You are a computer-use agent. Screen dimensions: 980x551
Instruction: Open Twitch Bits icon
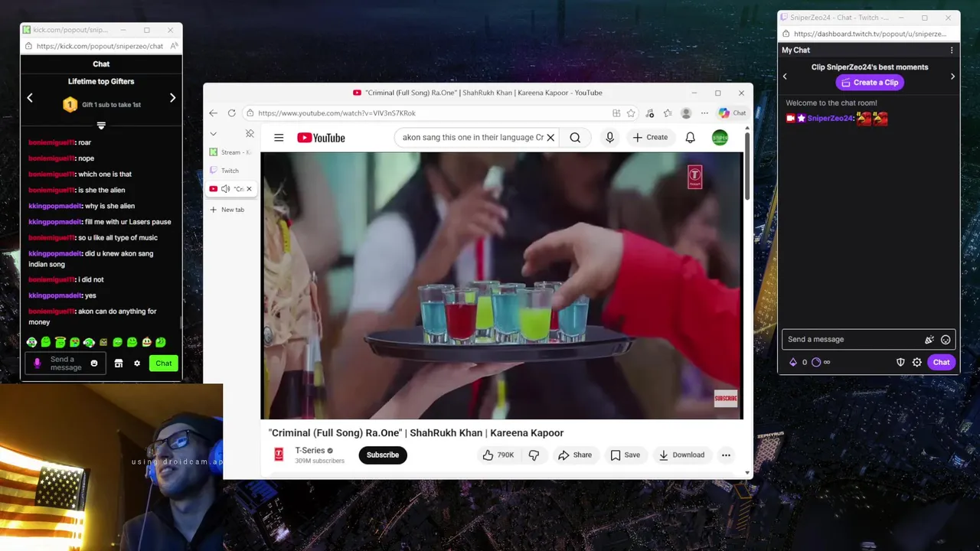coord(793,362)
